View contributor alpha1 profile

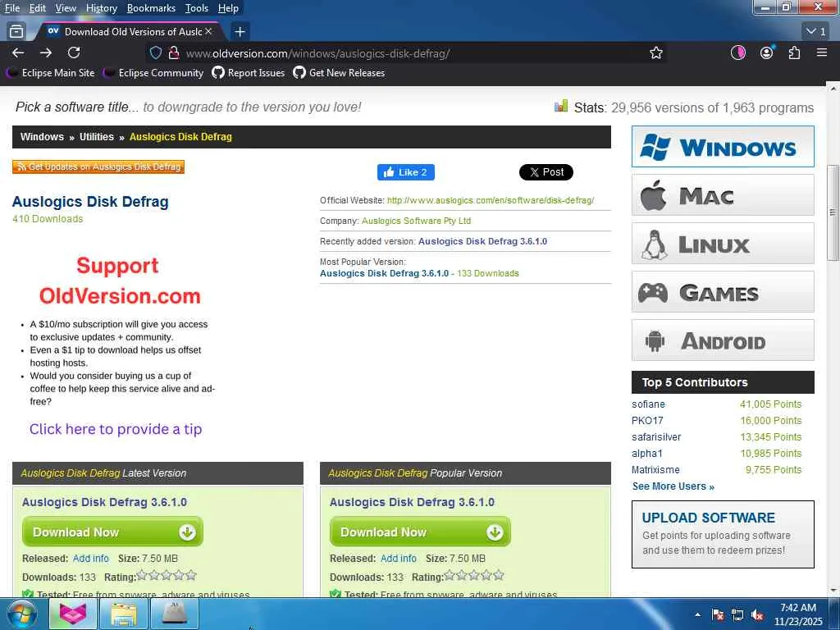pos(647,453)
